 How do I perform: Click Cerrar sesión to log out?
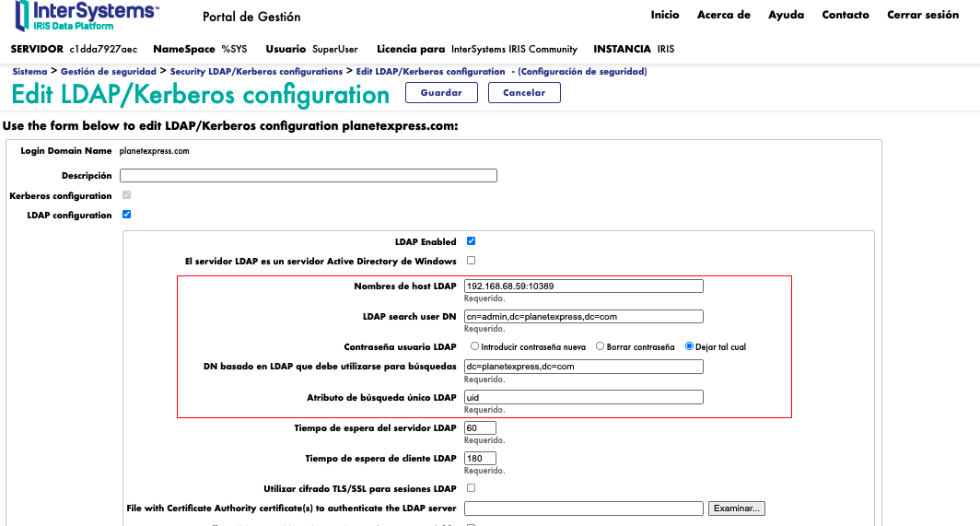click(x=922, y=15)
